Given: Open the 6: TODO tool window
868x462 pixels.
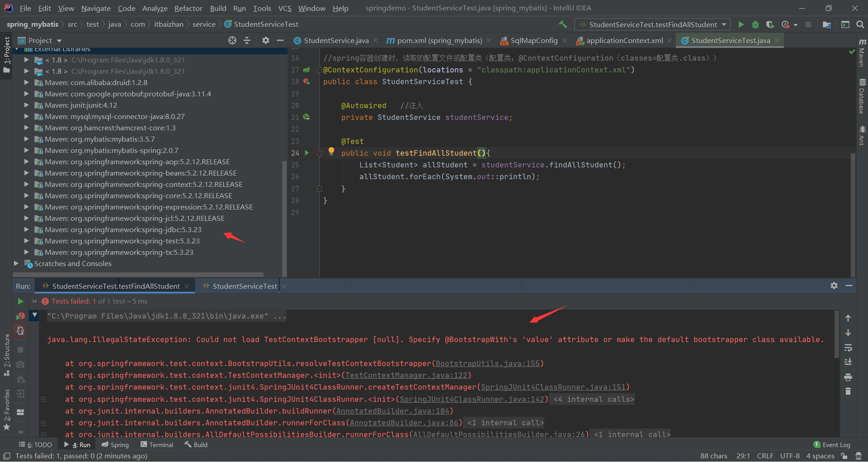Looking at the screenshot, I should click(x=35, y=445).
